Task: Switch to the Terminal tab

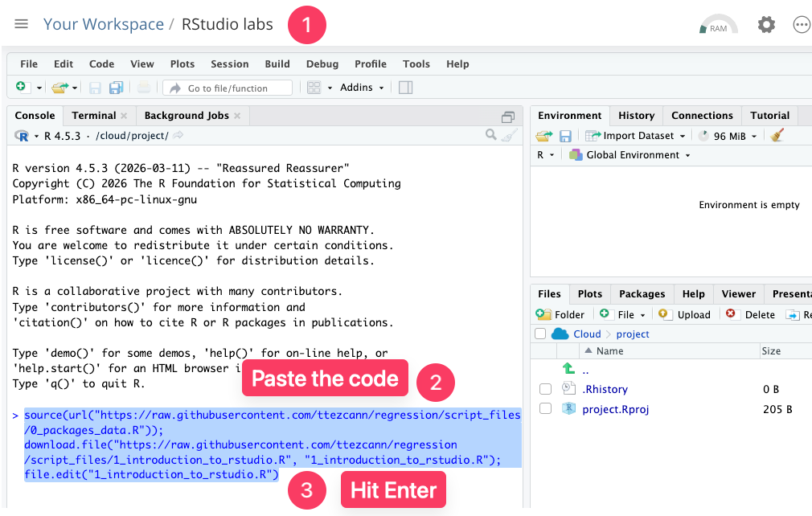Action: click(x=94, y=116)
